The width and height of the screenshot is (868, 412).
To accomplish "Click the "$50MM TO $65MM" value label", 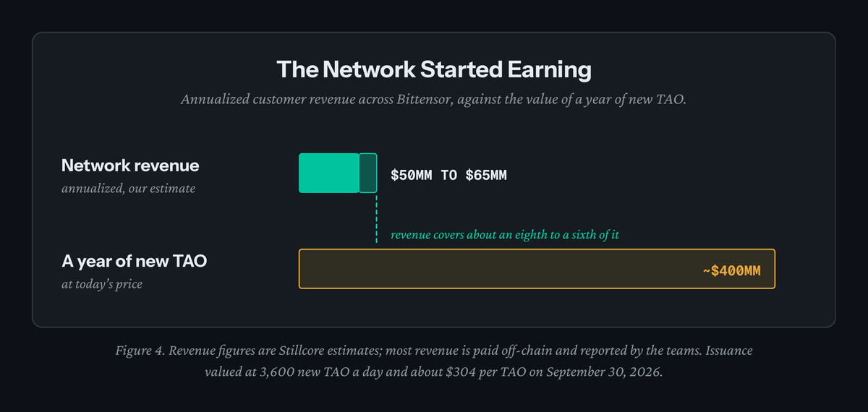I will pyautogui.click(x=448, y=174).
